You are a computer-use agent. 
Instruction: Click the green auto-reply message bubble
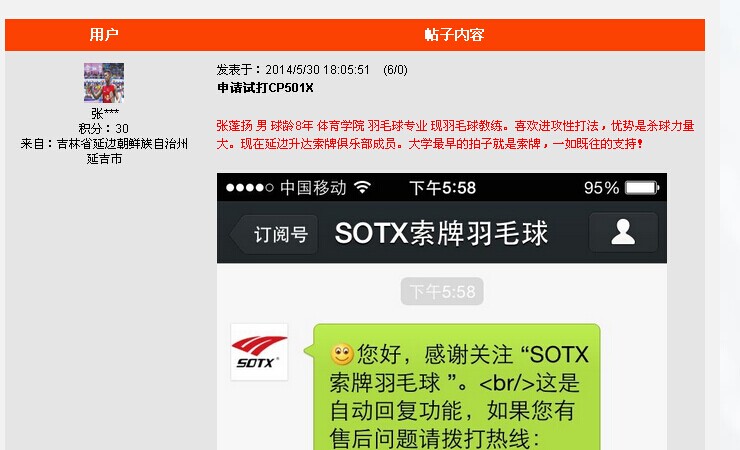[x=454, y=387]
